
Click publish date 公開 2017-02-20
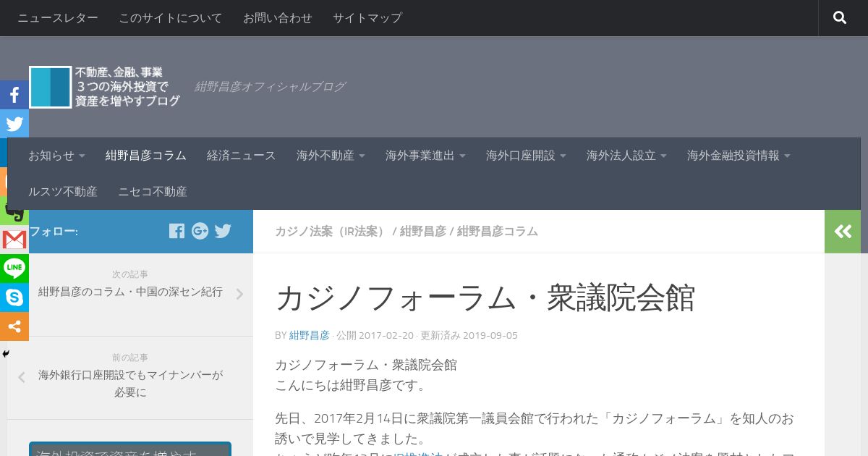(375, 335)
